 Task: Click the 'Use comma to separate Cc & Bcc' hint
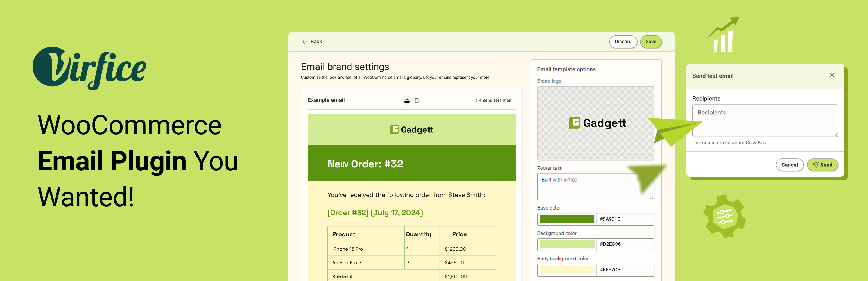(x=729, y=142)
